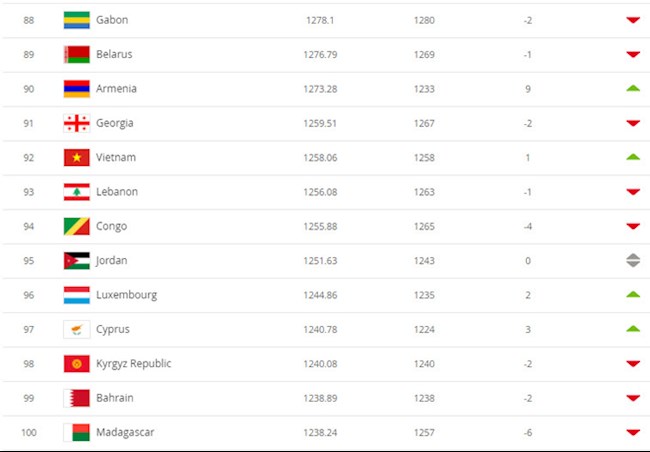Click the Jordan flag icon
The image size is (650, 452).
(x=77, y=260)
